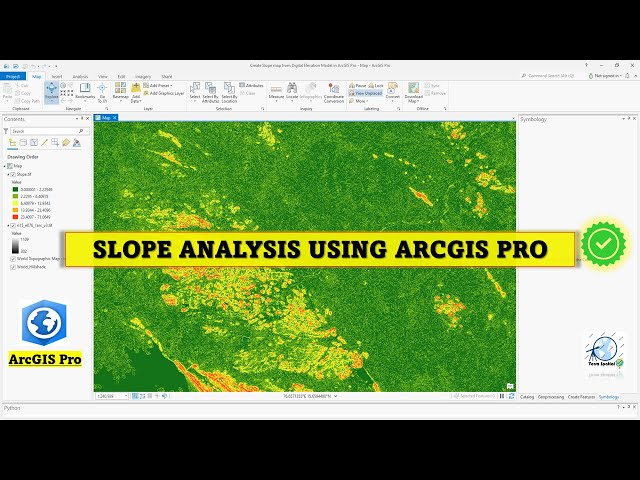Viewport: 640px width, 480px height.
Task: Toggle World Topographic Map layer checkbox
Action: point(13,259)
